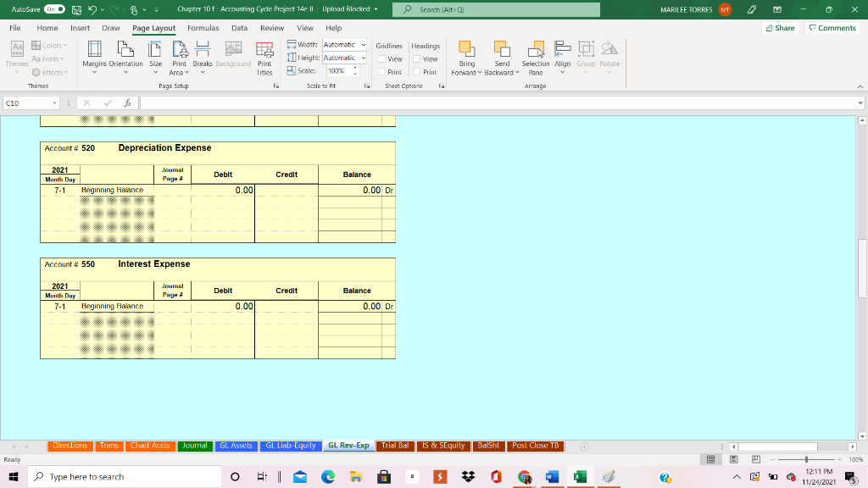The height and width of the screenshot is (488, 868).
Task: Open the Journal sheet tab
Action: point(195,446)
